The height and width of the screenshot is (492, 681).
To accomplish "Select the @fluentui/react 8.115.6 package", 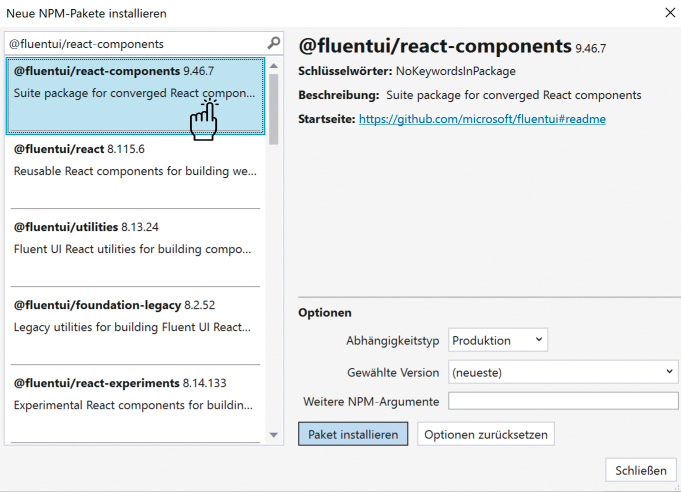I will click(135, 173).
